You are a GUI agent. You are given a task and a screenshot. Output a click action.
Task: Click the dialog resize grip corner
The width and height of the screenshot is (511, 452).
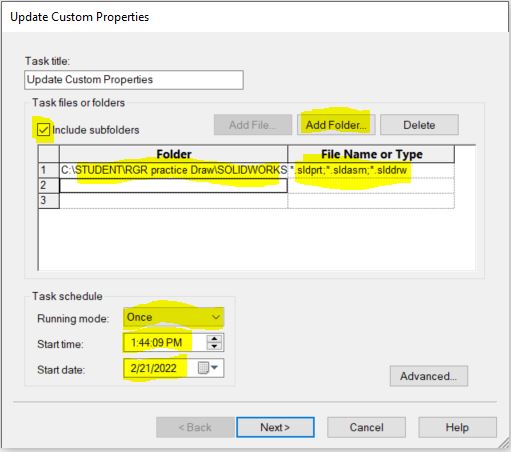click(x=503, y=444)
